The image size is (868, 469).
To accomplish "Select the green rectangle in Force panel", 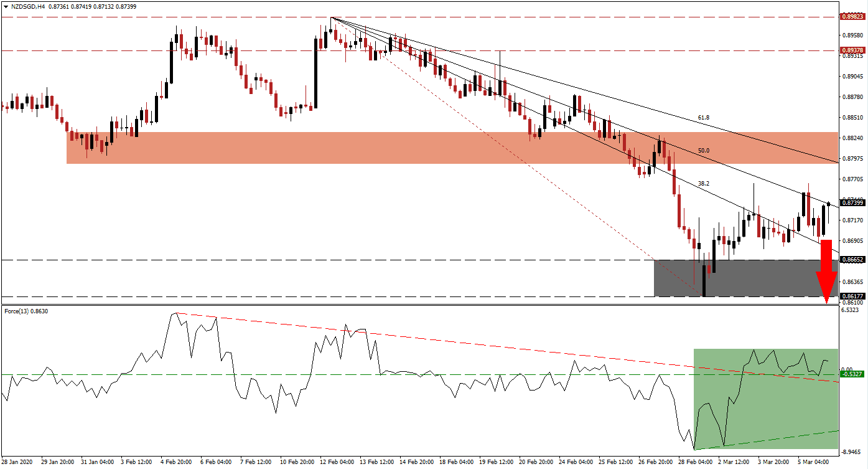I will click(766, 399).
